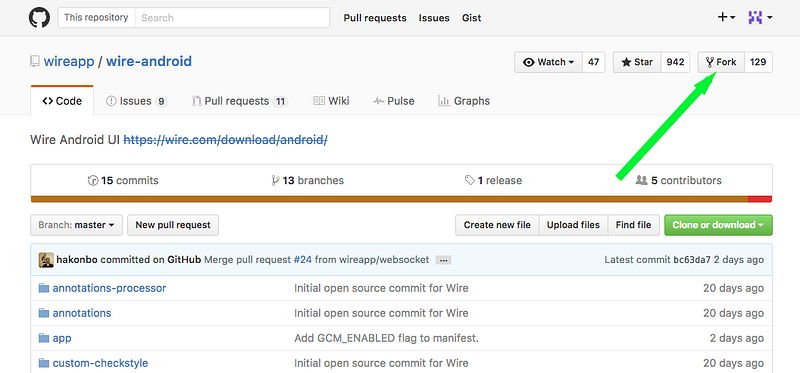Click '20 days ago' in annotations-processor row
Image resolution: width=800 pixels, height=373 pixels.
coord(733,288)
